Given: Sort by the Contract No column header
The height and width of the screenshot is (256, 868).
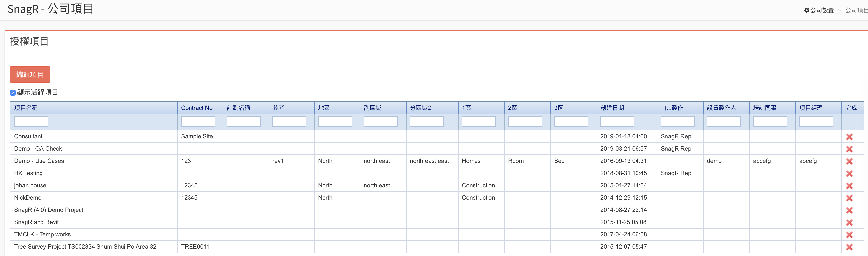Looking at the screenshot, I should point(200,108).
